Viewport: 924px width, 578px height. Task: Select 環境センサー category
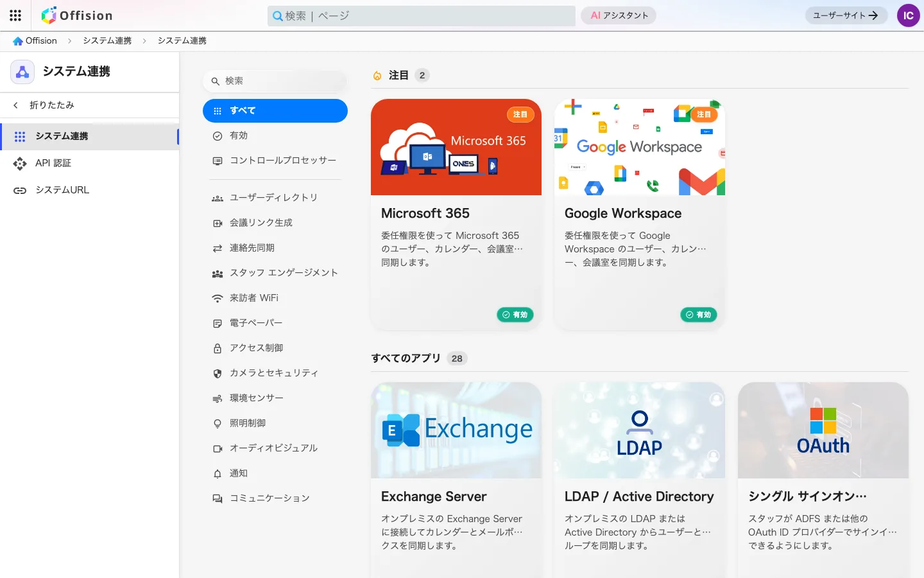pyautogui.click(x=275, y=398)
